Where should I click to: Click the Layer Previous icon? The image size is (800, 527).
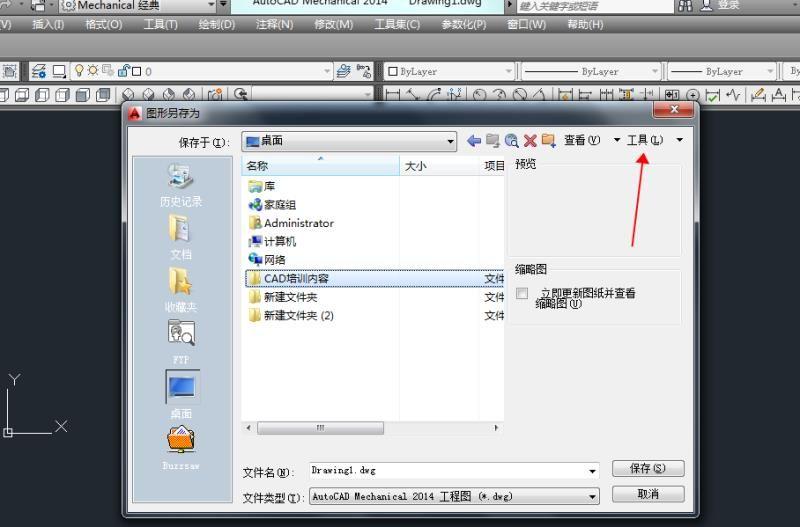(364, 71)
